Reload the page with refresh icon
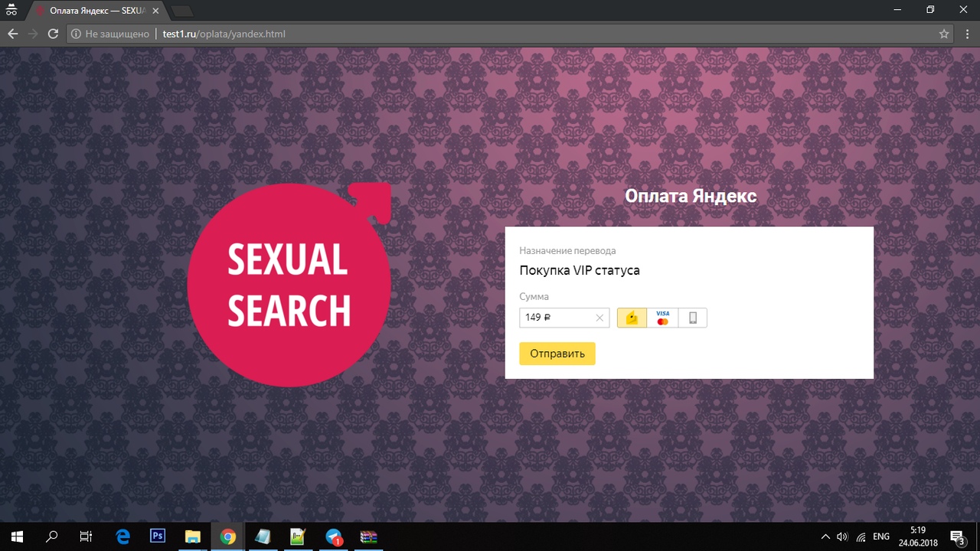Screen dimensions: 980x551 (53, 34)
